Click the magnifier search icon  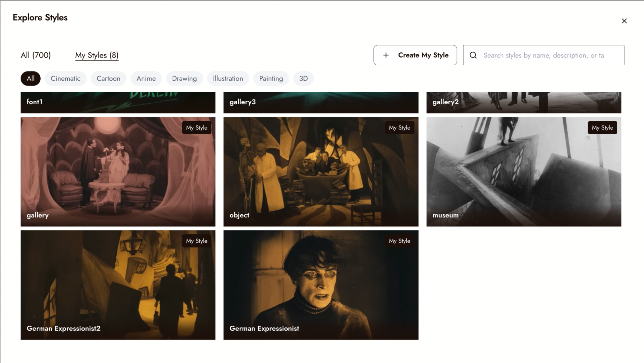(x=473, y=55)
